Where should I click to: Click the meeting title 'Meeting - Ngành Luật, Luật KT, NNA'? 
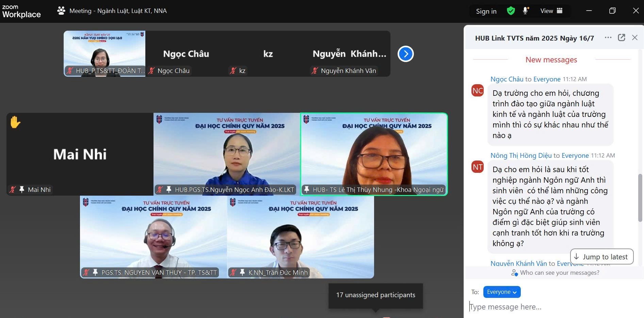pyautogui.click(x=118, y=11)
